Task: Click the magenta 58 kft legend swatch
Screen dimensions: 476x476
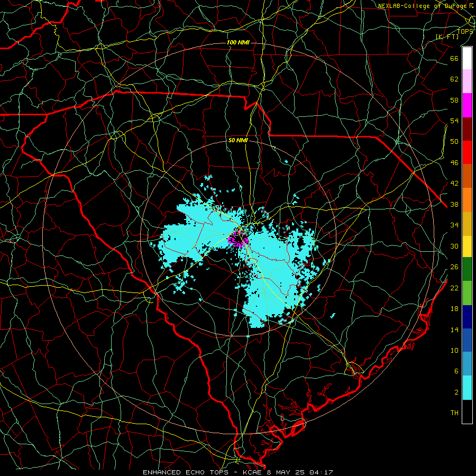Action: [467, 105]
